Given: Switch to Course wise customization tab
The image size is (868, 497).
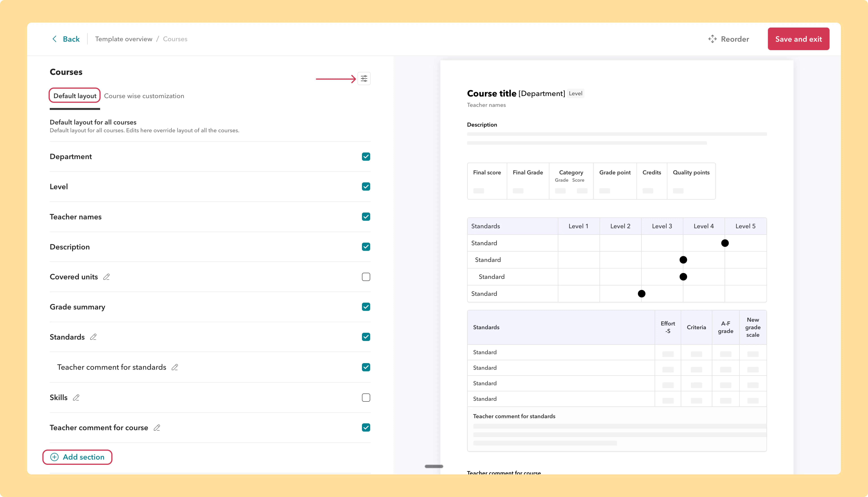Looking at the screenshot, I should (x=144, y=96).
